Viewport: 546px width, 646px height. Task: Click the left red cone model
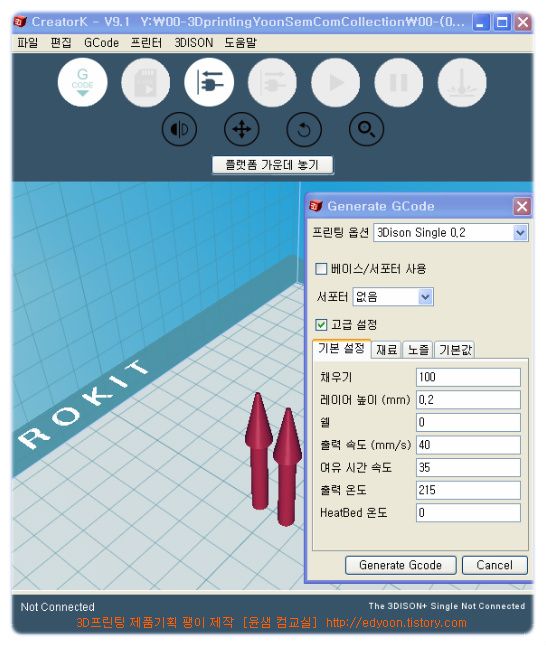(259, 451)
